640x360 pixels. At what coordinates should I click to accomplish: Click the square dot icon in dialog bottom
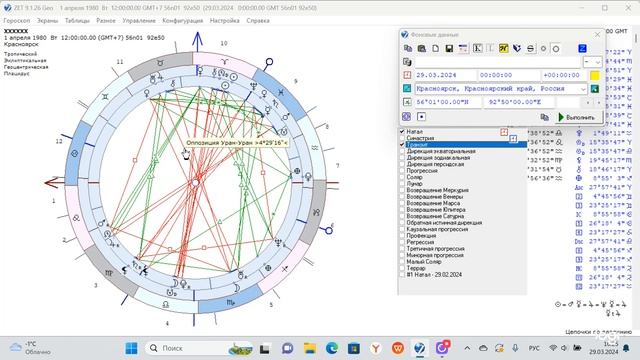[421, 117]
